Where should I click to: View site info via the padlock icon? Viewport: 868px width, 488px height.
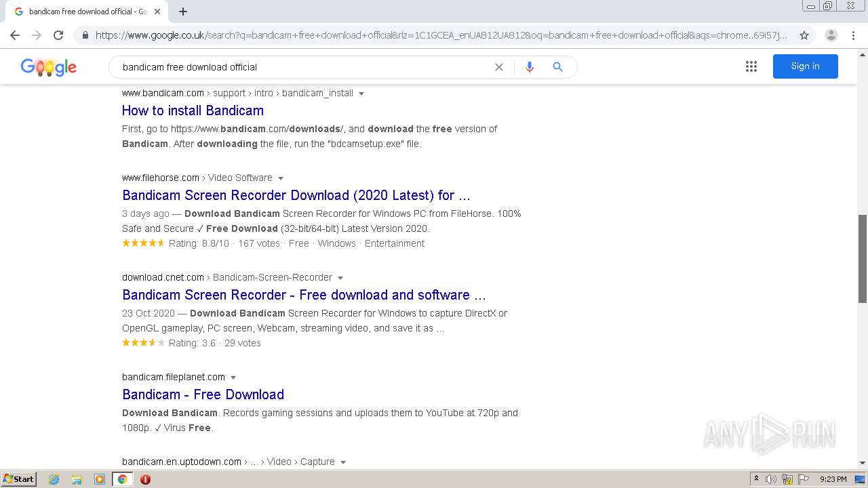[85, 35]
